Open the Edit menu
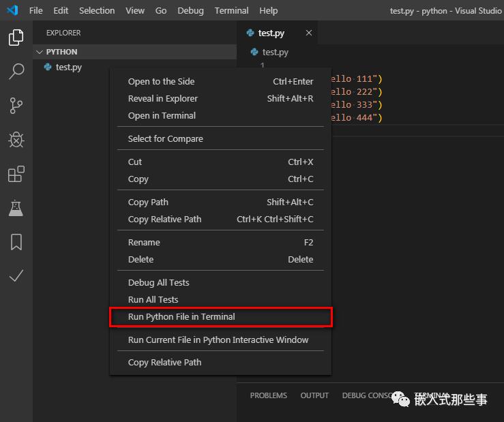 click(x=61, y=11)
